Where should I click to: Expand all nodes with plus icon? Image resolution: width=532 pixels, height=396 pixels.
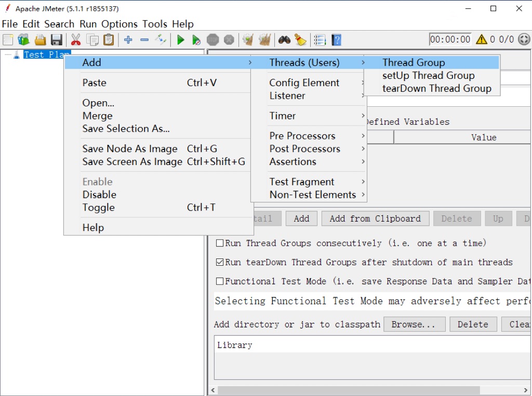coord(128,39)
